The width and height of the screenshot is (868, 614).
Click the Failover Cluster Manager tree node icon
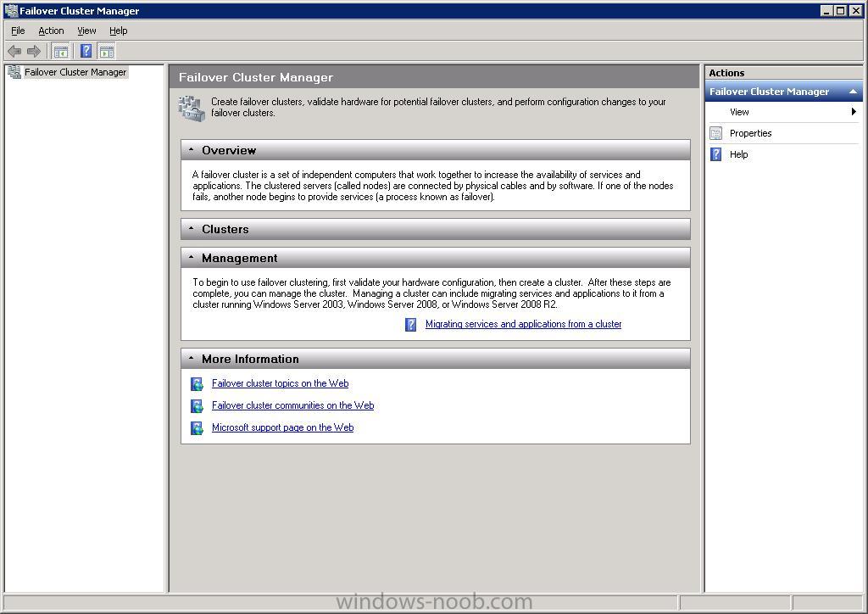pos(14,72)
